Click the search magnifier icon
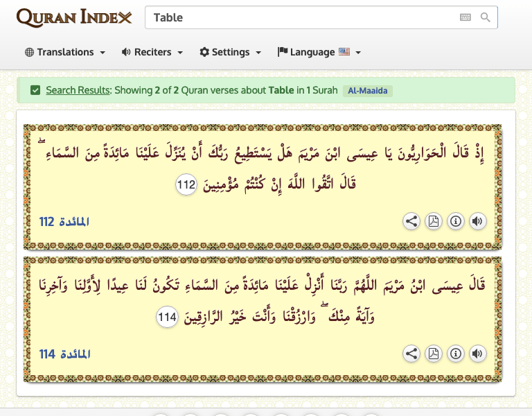This screenshot has width=532, height=416. (486, 18)
